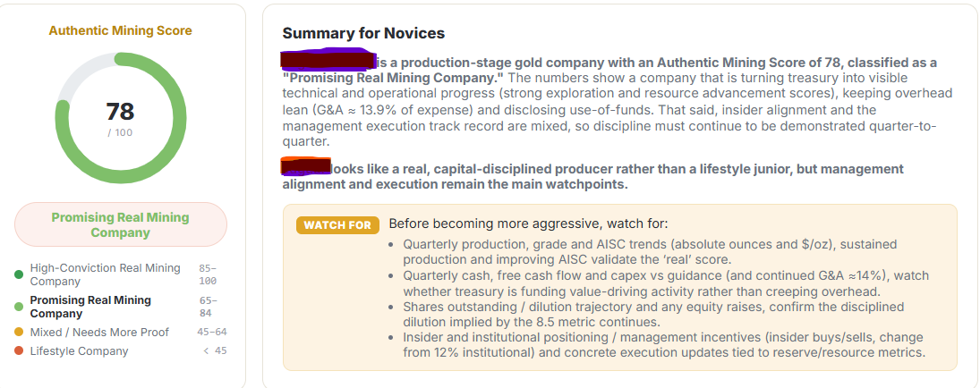Click the 85-100 score range label
The height and width of the screenshot is (388, 980).
coord(208,275)
